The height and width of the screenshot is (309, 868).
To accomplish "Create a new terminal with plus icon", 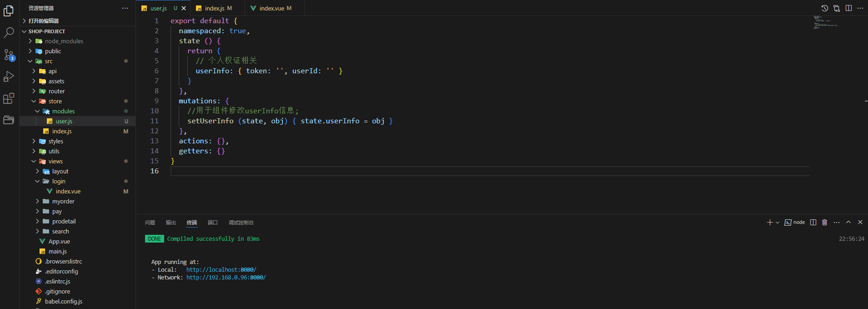I will point(770,222).
